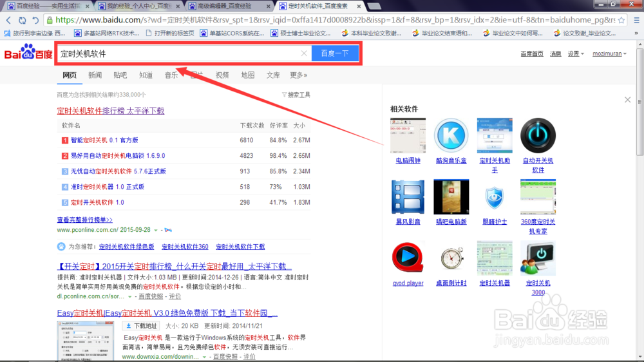Open 定时关机器 software icon
Viewport: 644px width, 362px height.
[x=495, y=258]
